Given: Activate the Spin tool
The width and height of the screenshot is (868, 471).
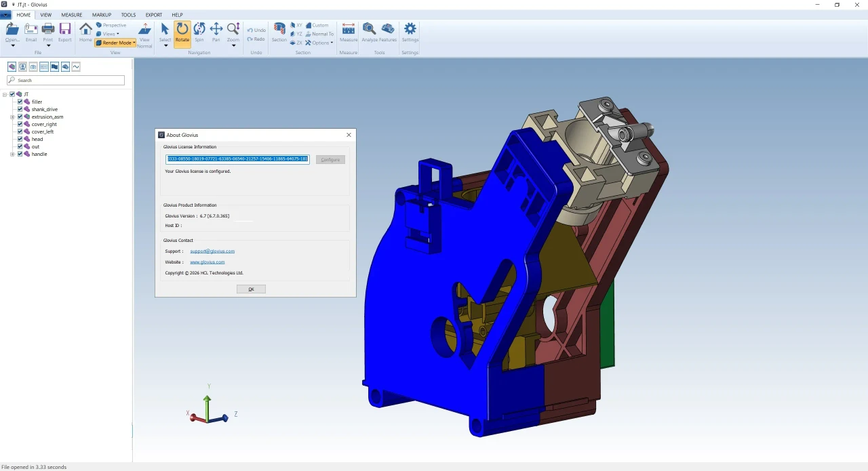Looking at the screenshot, I should click(x=199, y=33).
